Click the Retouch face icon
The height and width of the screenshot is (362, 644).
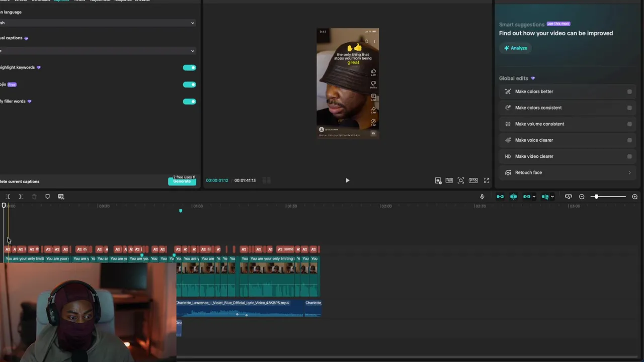pos(508,172)
